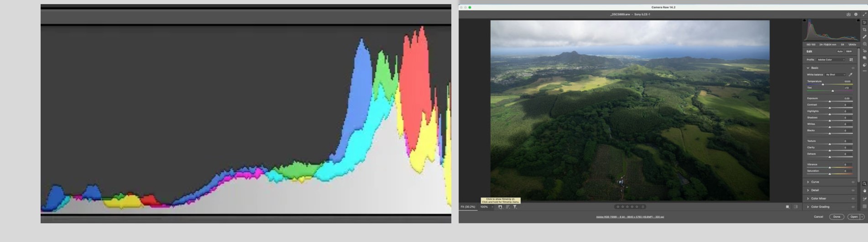Click the Auto edit button
The width and height of the screenshot is (868, 242).
tap(840, 52)
